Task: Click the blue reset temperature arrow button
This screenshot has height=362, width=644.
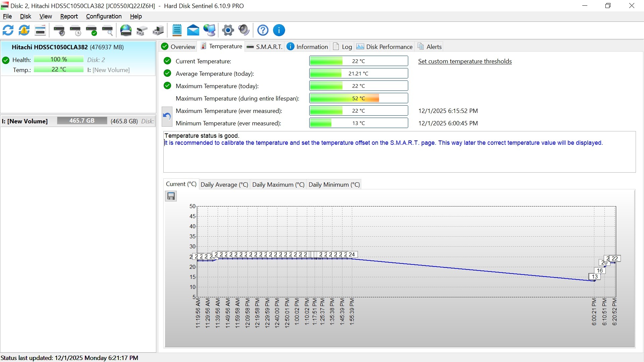Action: (x=167, y=117)
